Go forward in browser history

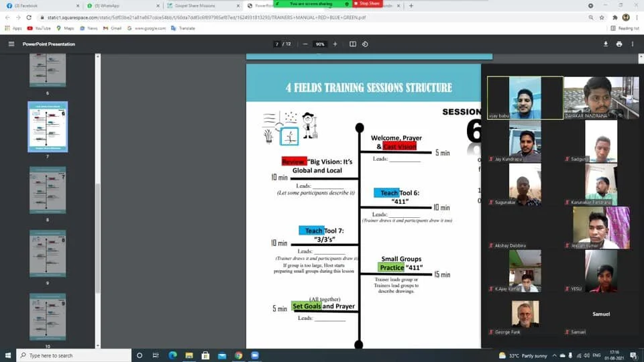coord(18,17)
